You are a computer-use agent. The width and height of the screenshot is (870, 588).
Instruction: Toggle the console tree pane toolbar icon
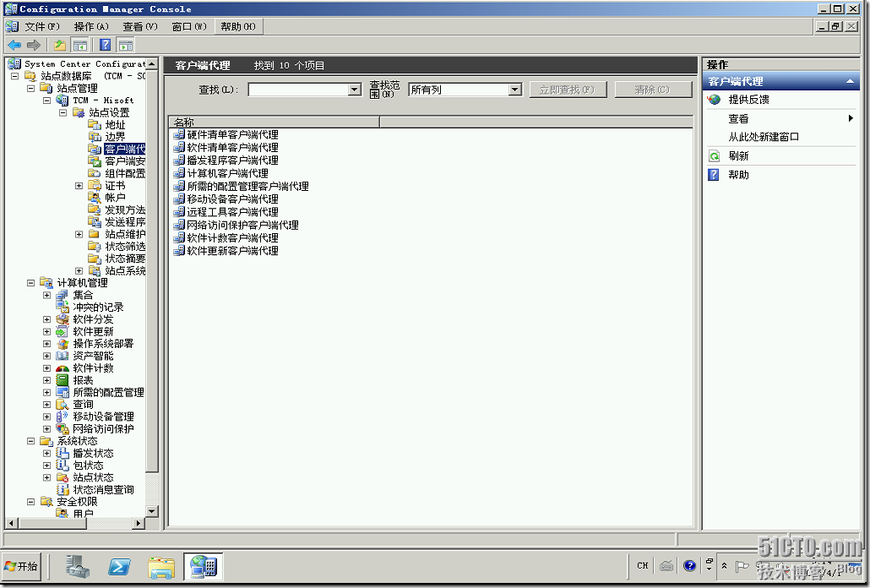tap(80, 46)
